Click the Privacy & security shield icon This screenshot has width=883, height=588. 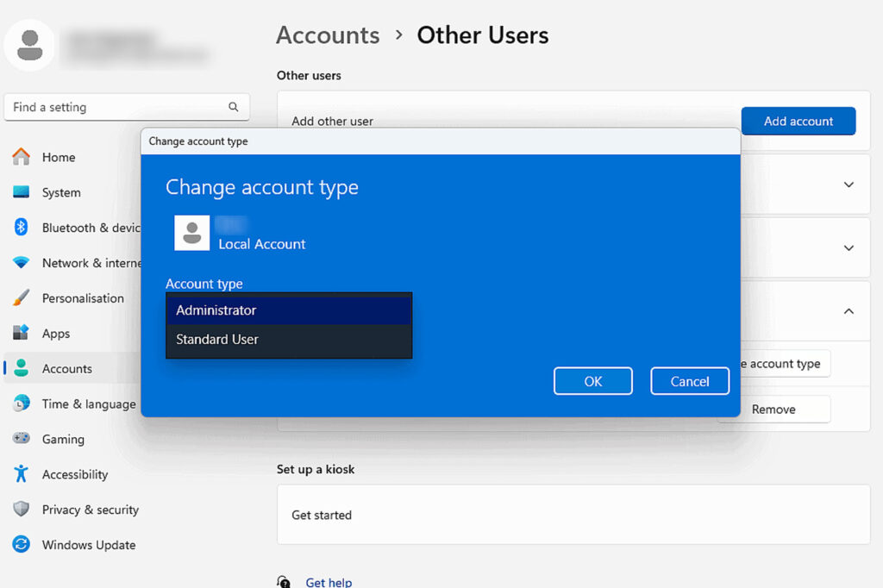pyautogui.click(x=22, y=509)
